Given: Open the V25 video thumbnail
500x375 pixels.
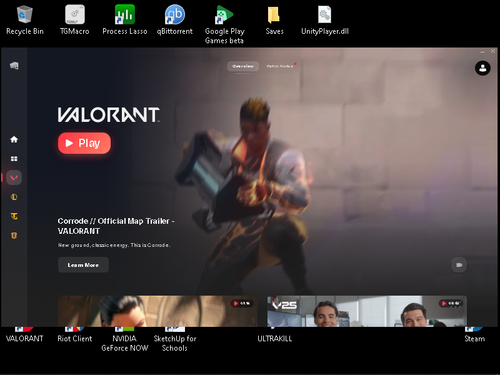Looking at the screenshot, I should click(367, 311).
